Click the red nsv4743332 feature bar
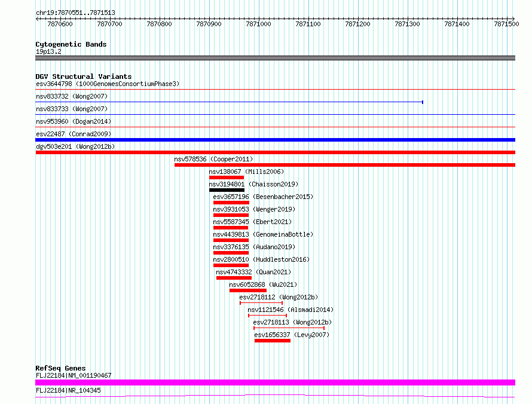Viewport: 532px width, 404px height. (x=234, y=278)
